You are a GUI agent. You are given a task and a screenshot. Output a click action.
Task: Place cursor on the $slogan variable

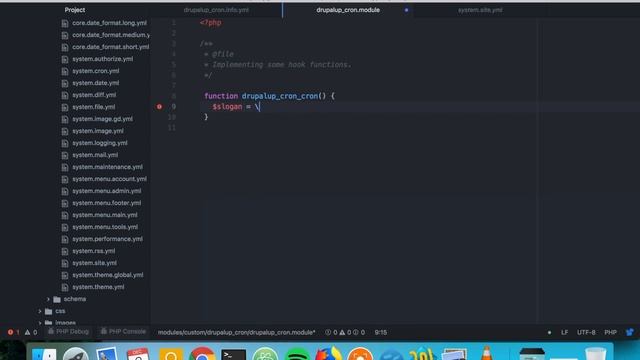(x=227, y=107)
